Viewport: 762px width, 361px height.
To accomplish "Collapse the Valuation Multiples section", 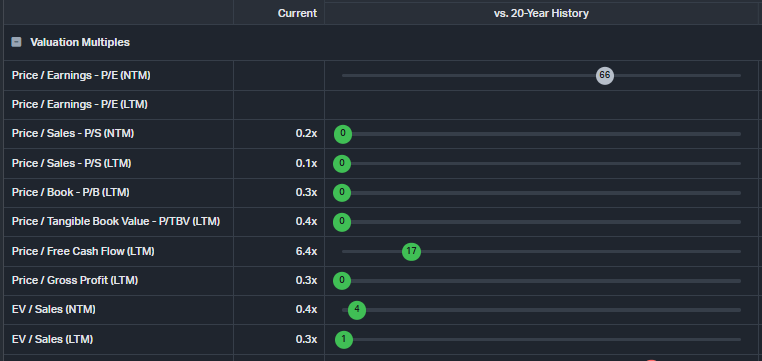I will 17,42.
